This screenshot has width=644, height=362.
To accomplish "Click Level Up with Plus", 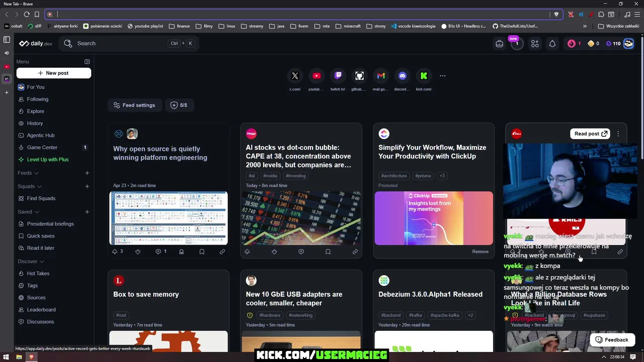I will tap(54, 159).
